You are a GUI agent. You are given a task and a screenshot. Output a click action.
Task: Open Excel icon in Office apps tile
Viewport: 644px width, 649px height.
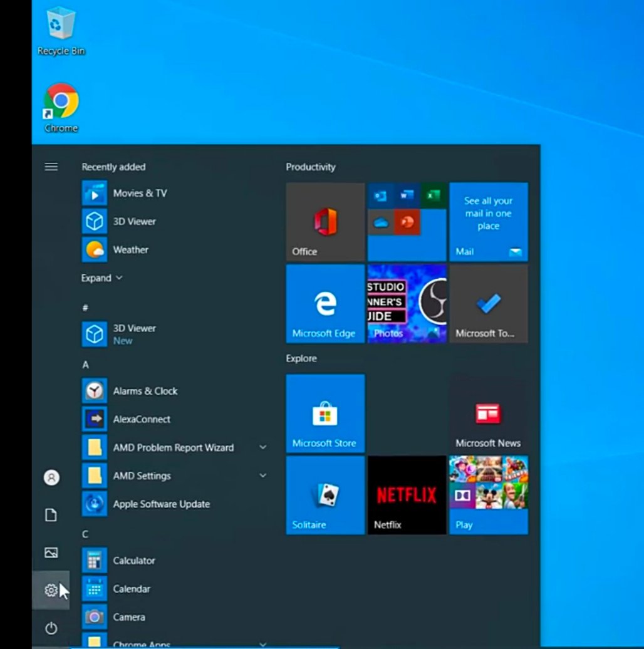pyautogui.click(x=434, y=195)
